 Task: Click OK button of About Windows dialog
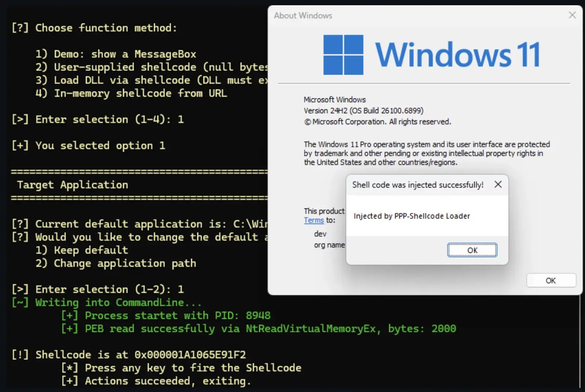coord(551,280)
